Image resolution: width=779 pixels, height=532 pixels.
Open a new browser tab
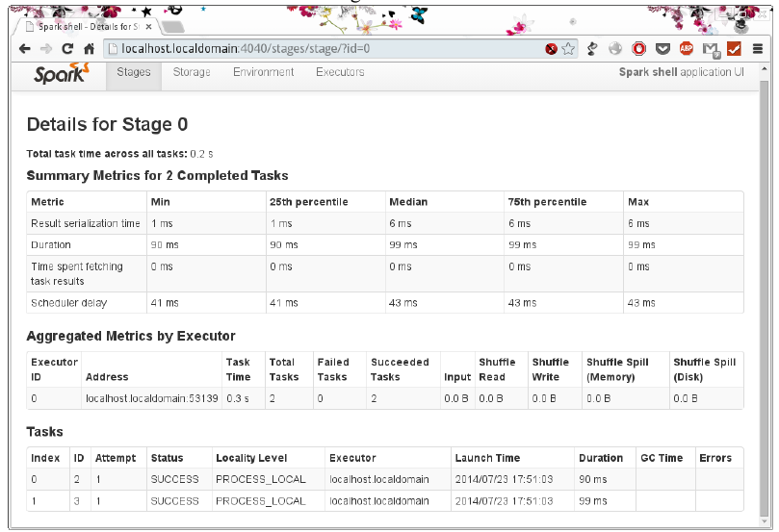172,27
